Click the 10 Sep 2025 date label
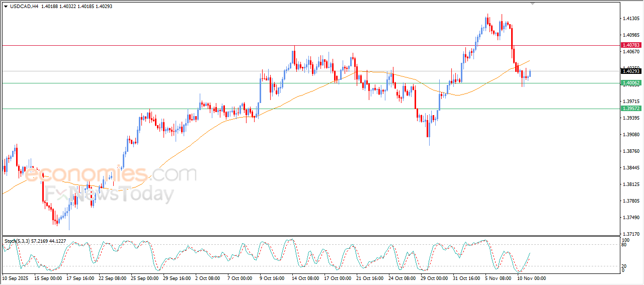Viewport: 644px width, 285px height. click(15, 278)
